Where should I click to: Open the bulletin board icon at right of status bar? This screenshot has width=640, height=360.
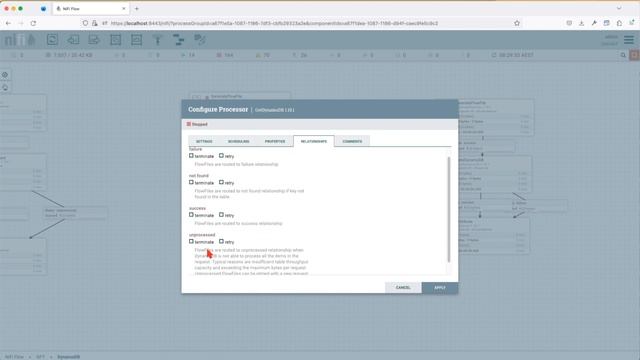point(634,55)
